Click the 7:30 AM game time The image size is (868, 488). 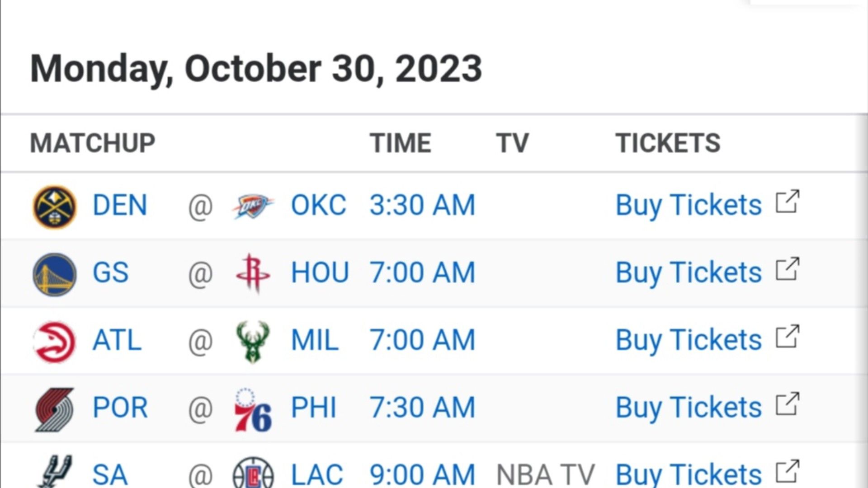click(x=422, y=408)
